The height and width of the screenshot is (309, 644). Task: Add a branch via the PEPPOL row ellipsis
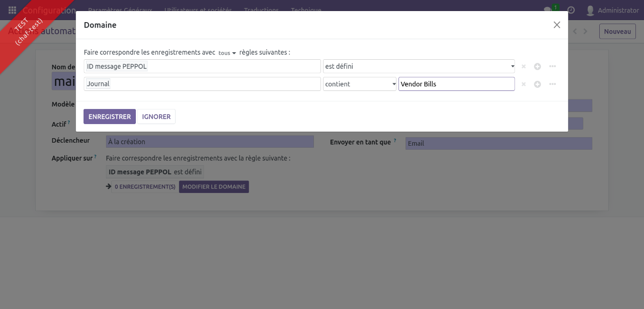552,66
